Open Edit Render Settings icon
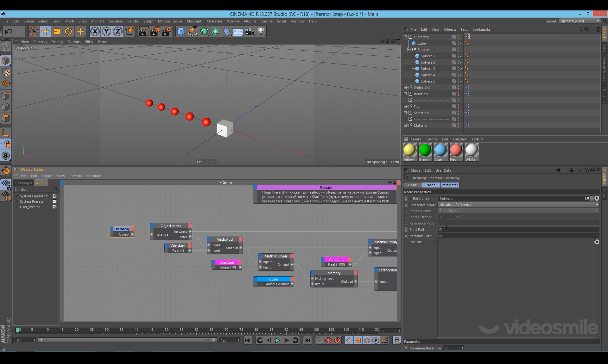The height and width of the screenshot is (364, 608). click(x=167, y=31)
